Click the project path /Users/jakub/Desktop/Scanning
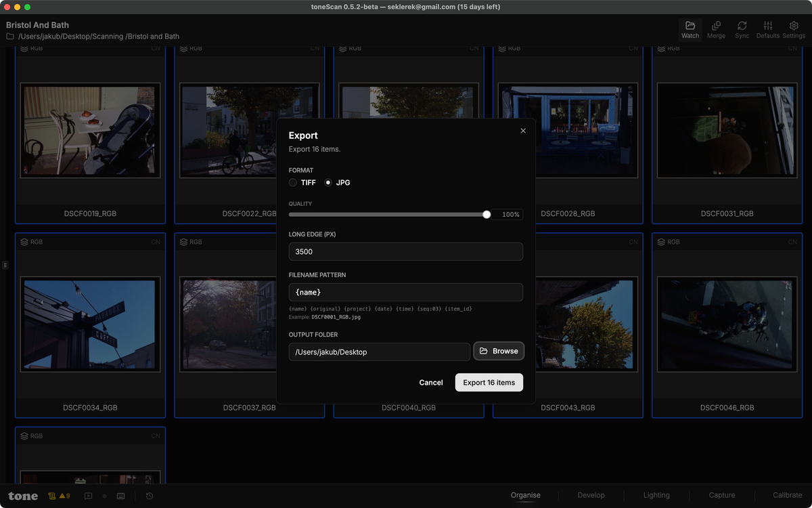Image resolution: width=812 pixels, height=508 pixels. click(x=99, y=37)
